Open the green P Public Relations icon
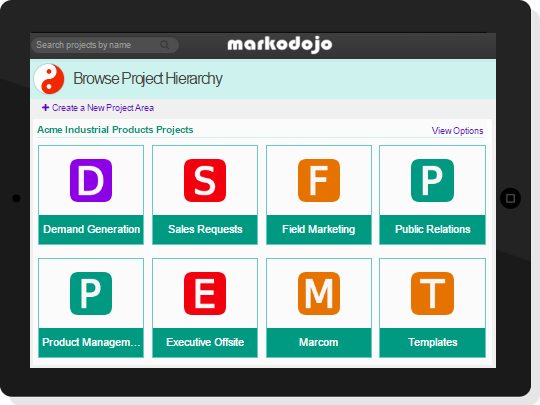Viewport: 540px width, 405px height. click(x=433, y=180)
